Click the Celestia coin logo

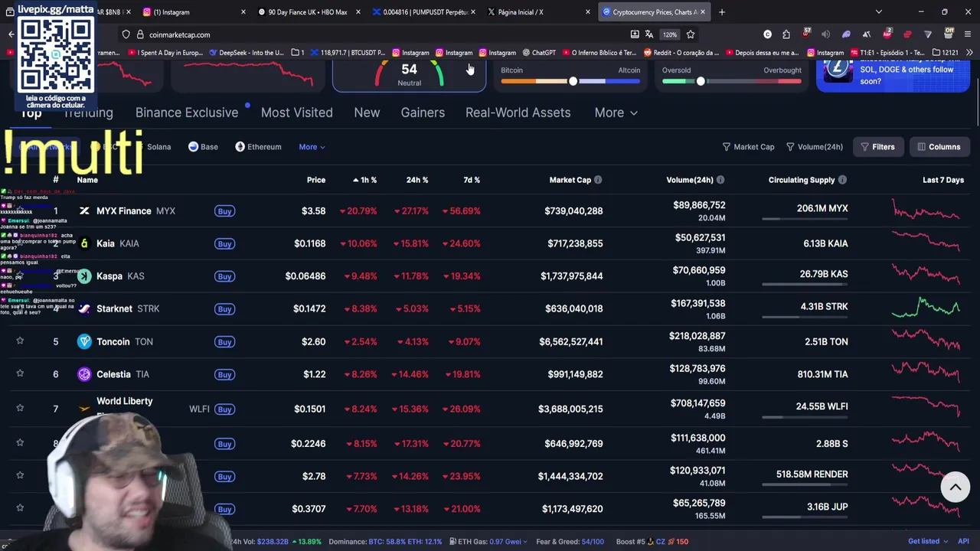coord(84,374)
